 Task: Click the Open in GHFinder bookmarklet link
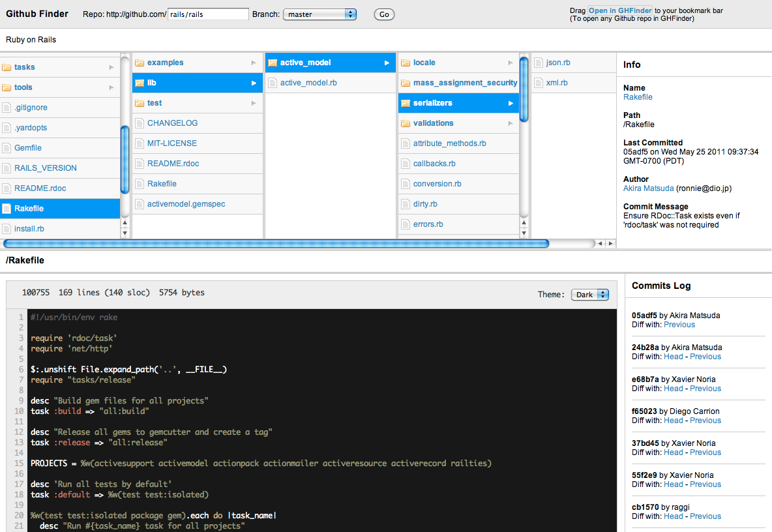click(x=620, y=10)
